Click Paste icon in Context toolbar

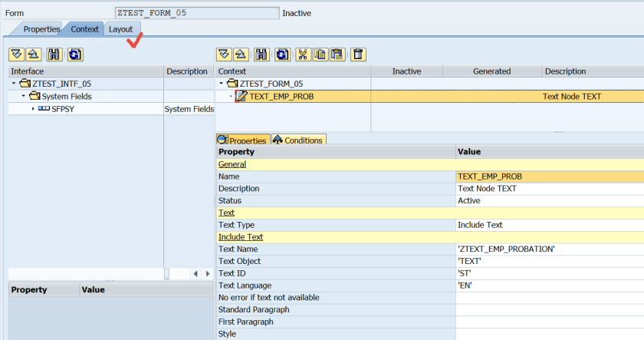click(x=338, y=54)
